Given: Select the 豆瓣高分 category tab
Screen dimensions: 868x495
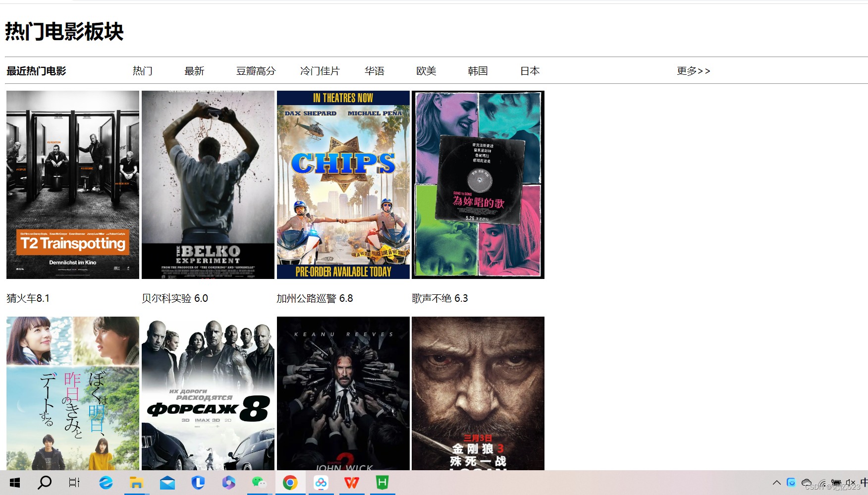Looking at the screenshot, I should point(256,71).
